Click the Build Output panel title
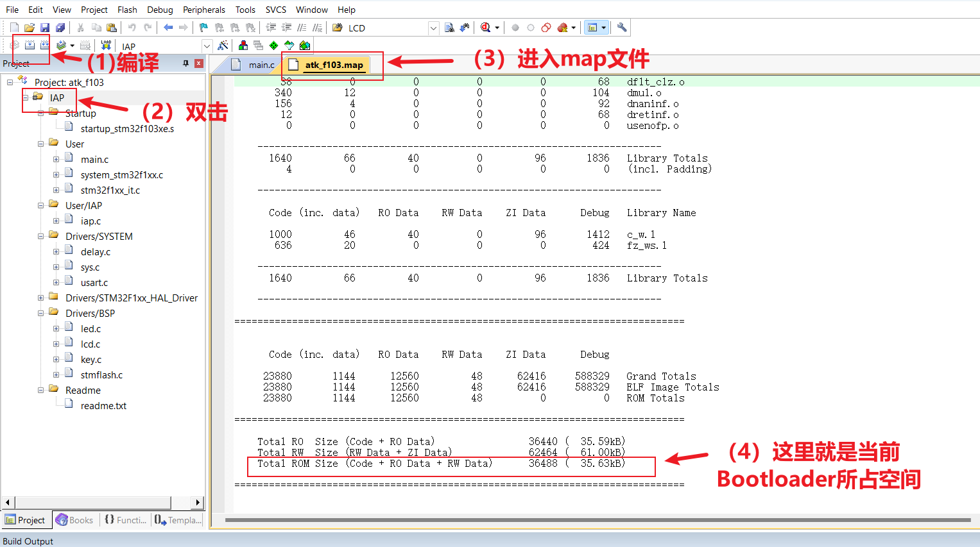The width and height of the screenshot is (980, 547). coord(28,541)
